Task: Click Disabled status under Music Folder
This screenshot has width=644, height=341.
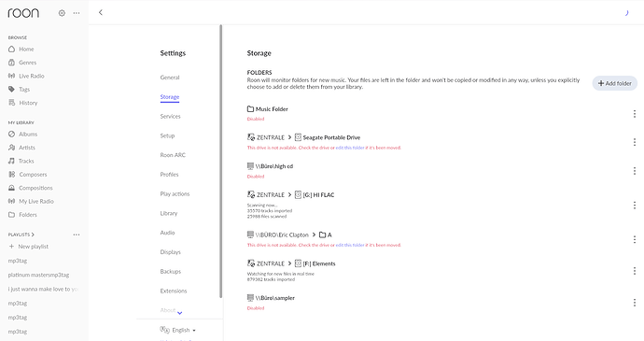Action: [256, 119]
